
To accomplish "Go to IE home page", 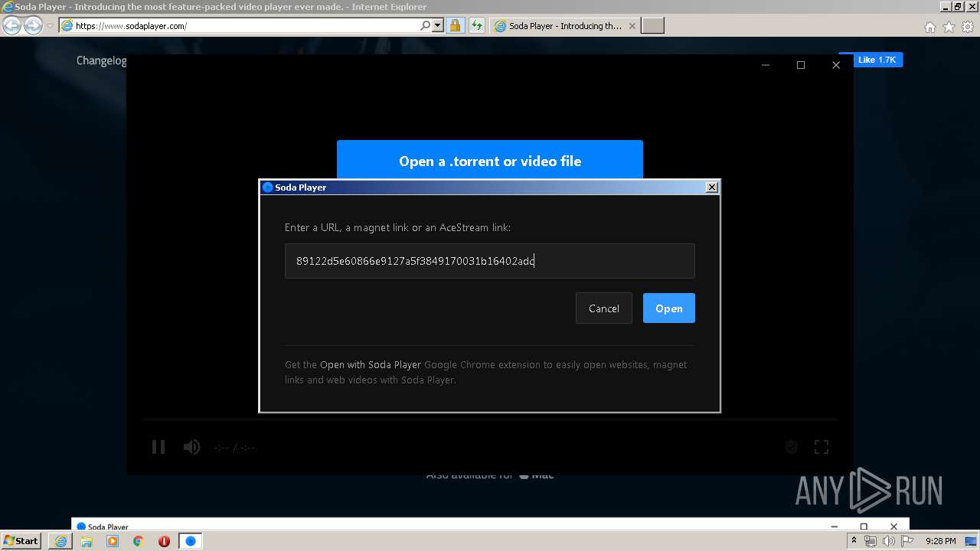I will tap(929, 27).
